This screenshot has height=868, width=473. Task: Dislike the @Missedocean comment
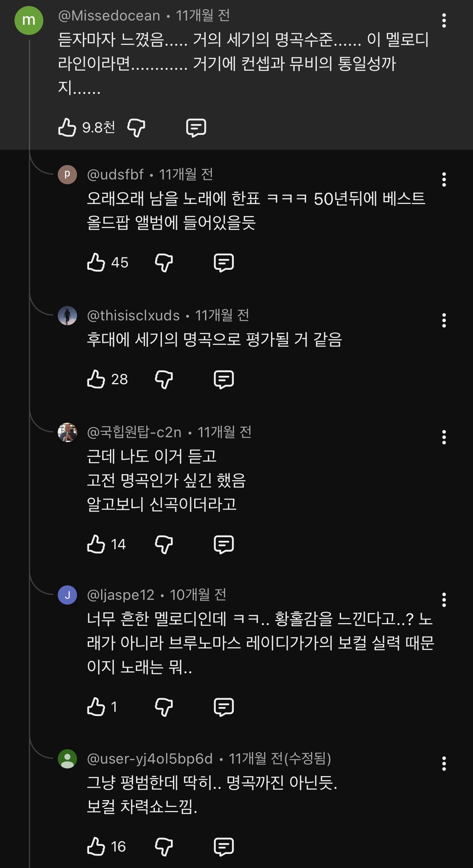[x=136, y=128]
